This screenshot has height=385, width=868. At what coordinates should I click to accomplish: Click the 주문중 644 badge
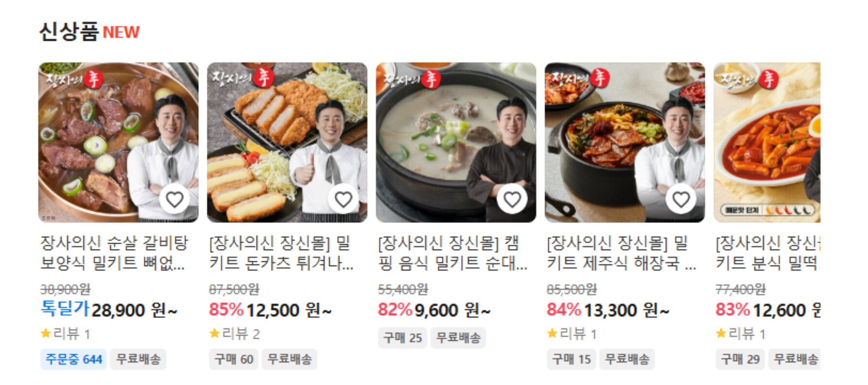coord(73,359)
